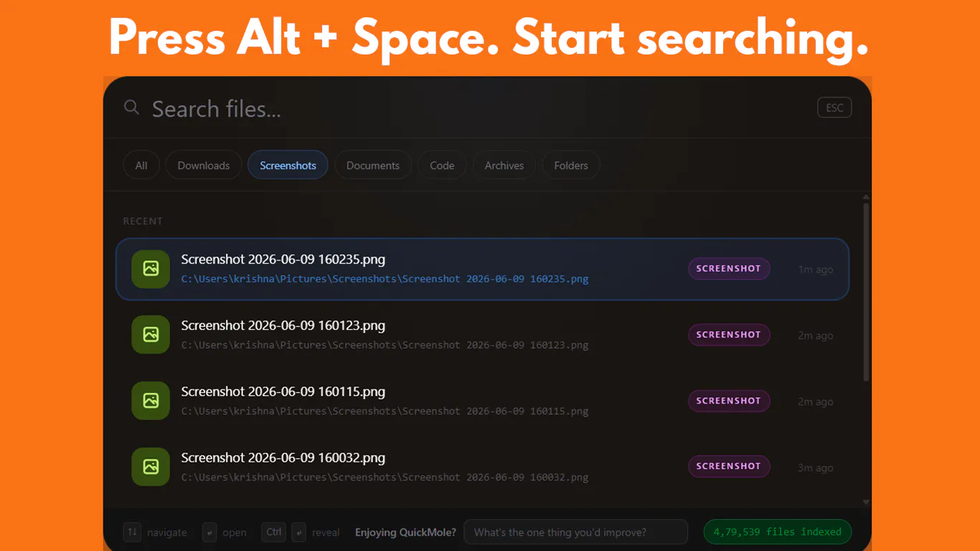This screenshot has height=551, width=980.
Task: Select the Archives filter tab
Action: pyautogui.click(x=504, y=165)
